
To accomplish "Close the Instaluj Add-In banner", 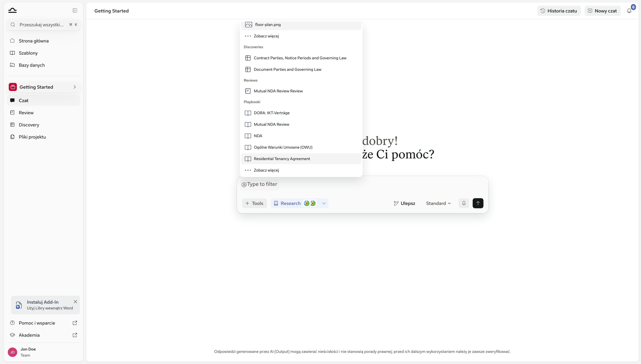I will pyautogui.click(x=75, y=302).
